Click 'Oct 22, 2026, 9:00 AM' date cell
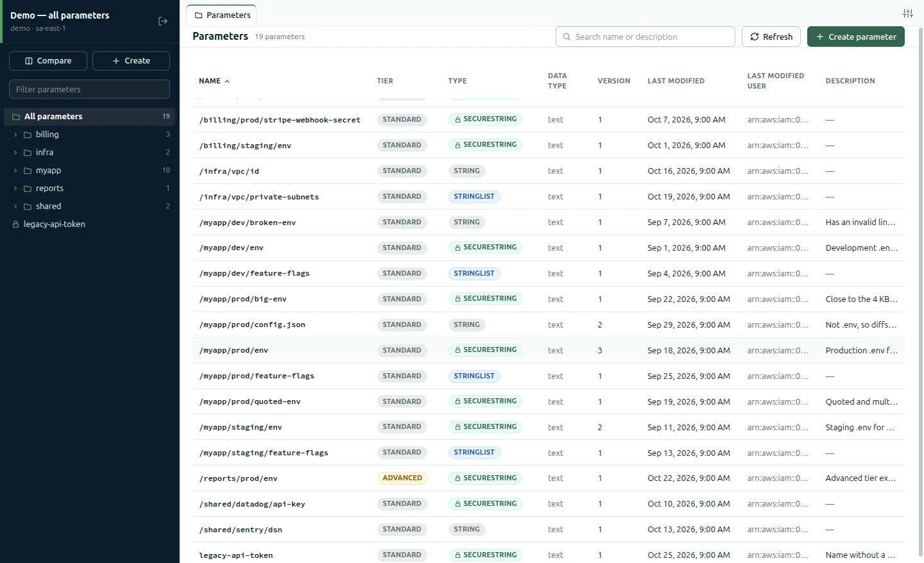Image resolution: width=924 pixels, height=563 pixels. pyautogui.click(x=689, y=478)
